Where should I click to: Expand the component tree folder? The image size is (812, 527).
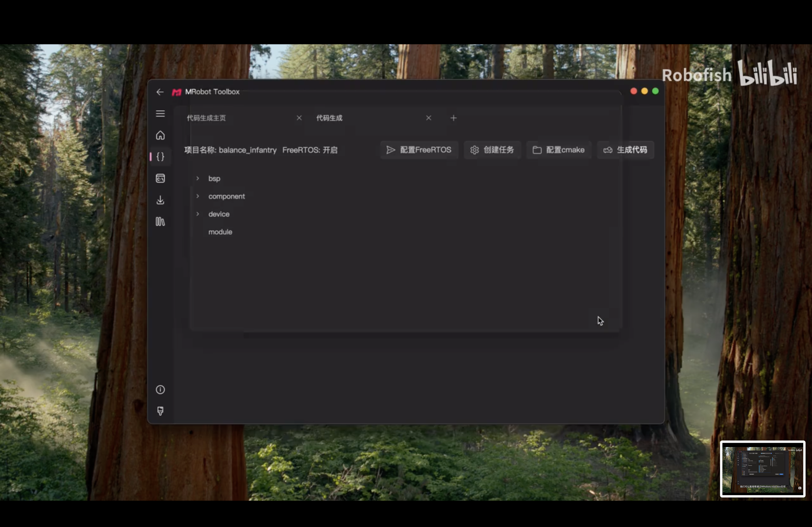coord(198,196)
